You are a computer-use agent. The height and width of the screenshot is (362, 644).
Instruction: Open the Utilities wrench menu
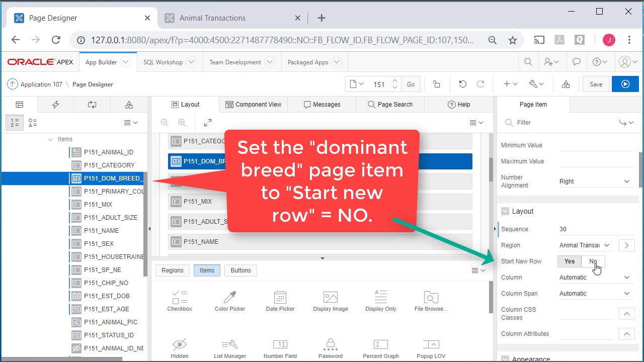click(536, 84)
